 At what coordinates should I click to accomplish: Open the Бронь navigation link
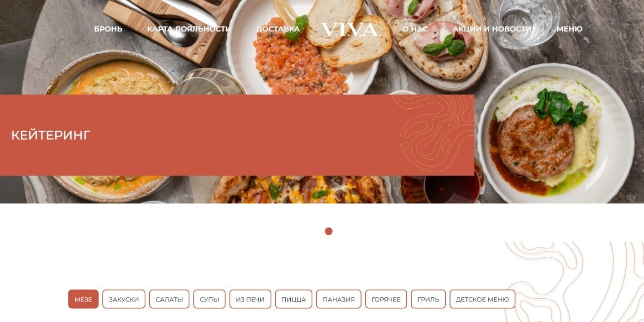tap(108, 29)
